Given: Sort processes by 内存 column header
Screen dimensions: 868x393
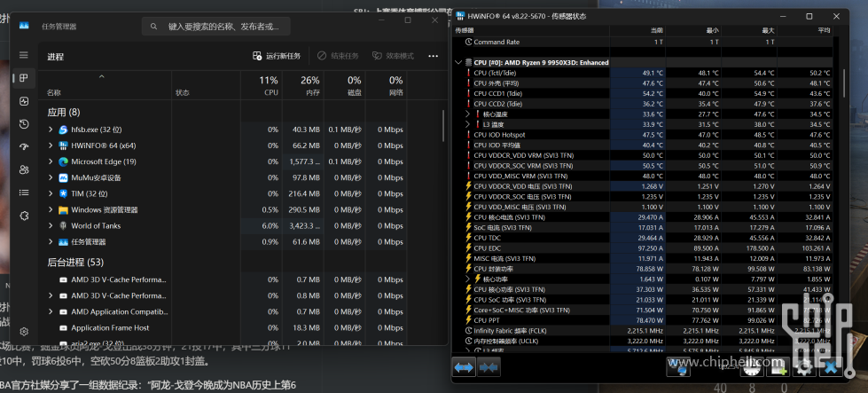Looking at the screenshot, I should tap(312, 86).
